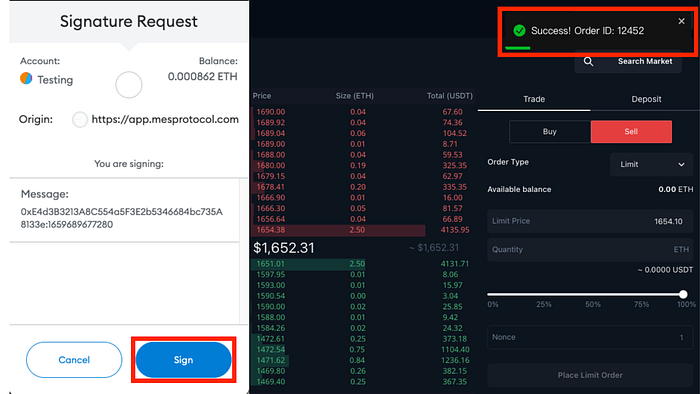The height and width of the screenshot is (394, 700).
Task: Select ask price 1690.00 row
Action: coord(362,112)
